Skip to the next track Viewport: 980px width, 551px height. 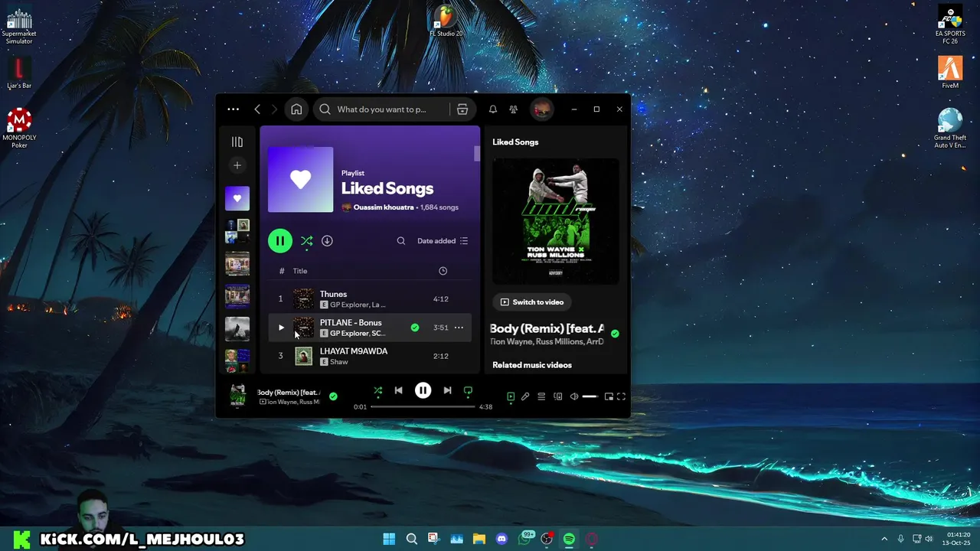coord(447,390)
